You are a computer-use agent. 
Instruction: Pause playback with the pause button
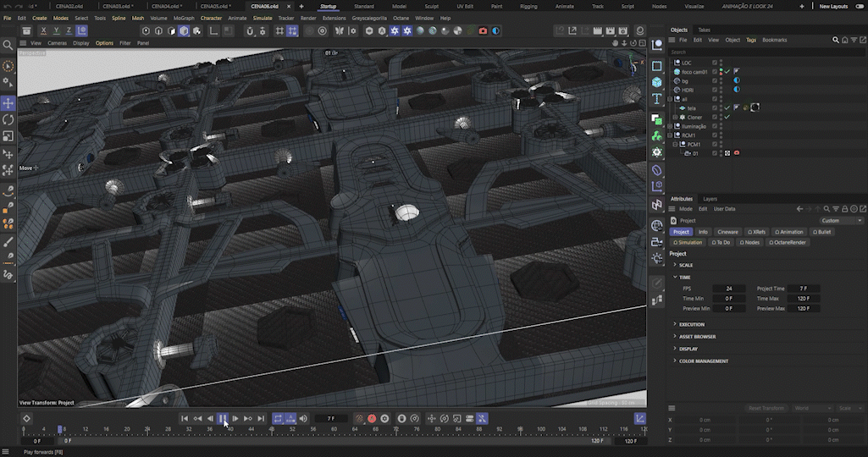pyautogui.click(x=223, y=418)
